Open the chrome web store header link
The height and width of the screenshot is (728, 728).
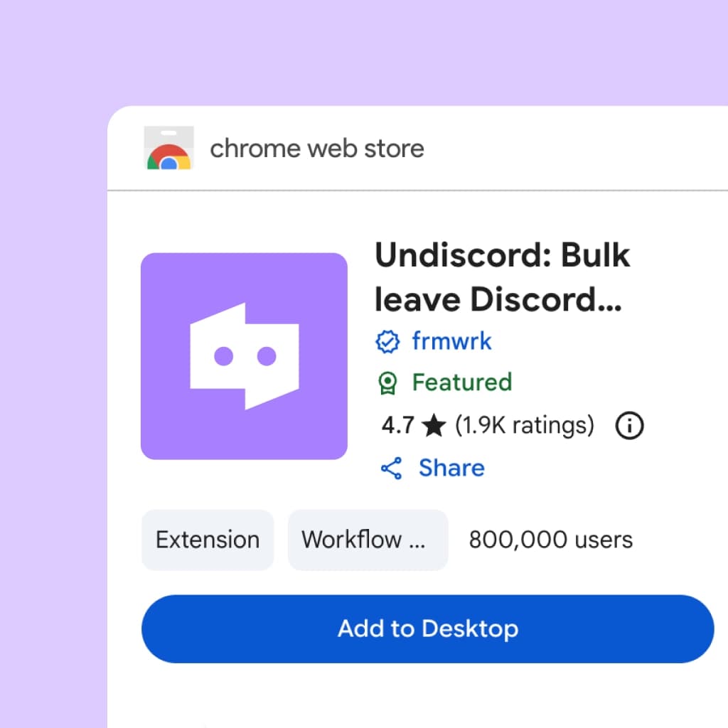coord(316,148)
